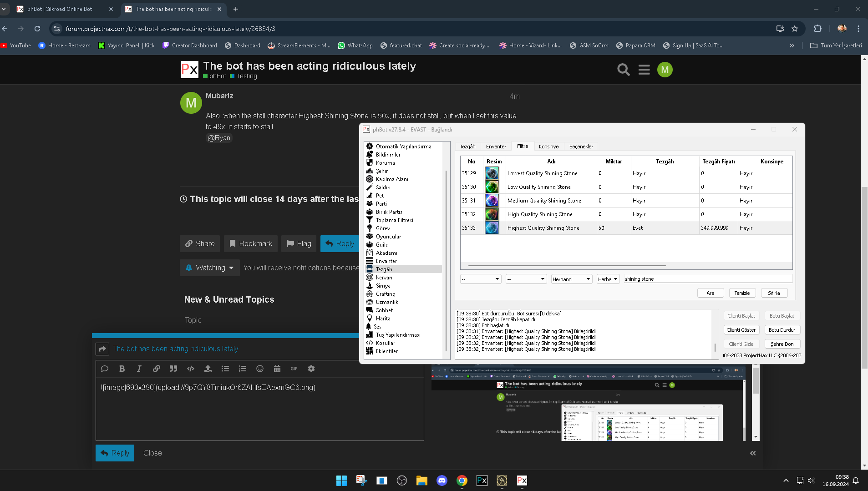The image size is (868, 491).
Task: Switch to the Envanter tab in phBot
Action: click(496, 147)
